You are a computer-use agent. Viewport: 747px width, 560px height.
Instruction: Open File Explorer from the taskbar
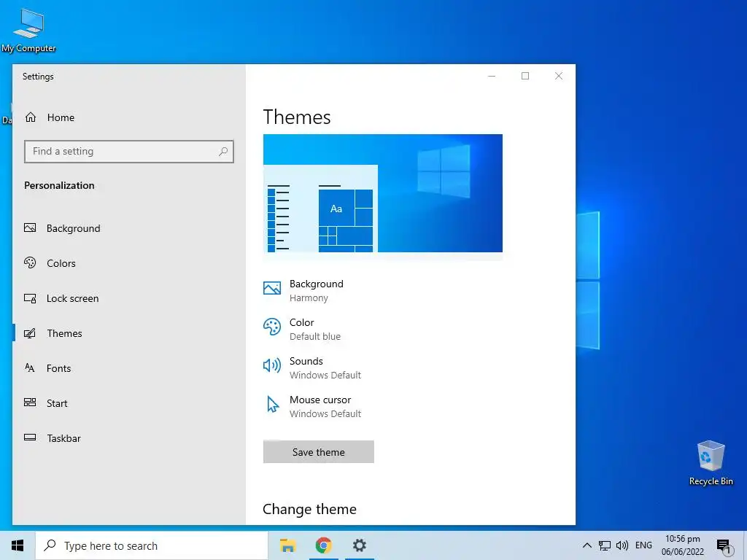tap(287, 545)
